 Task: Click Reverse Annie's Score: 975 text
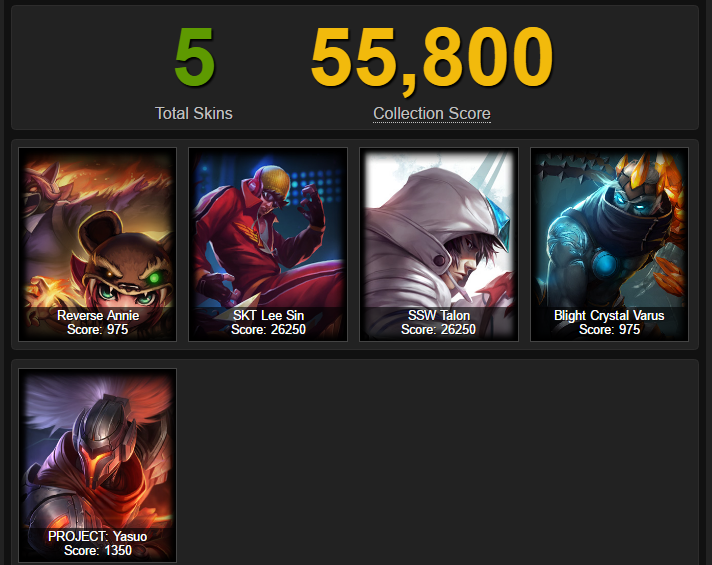98,329
